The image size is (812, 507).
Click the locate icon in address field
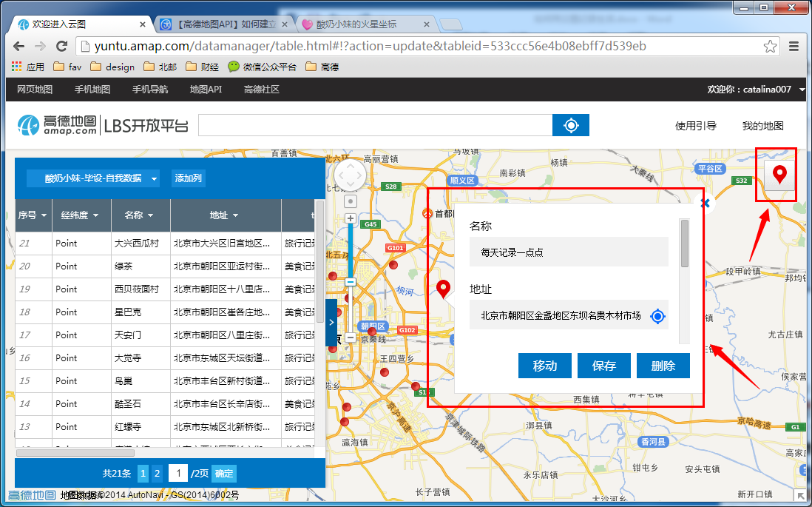tap(657, 316)
